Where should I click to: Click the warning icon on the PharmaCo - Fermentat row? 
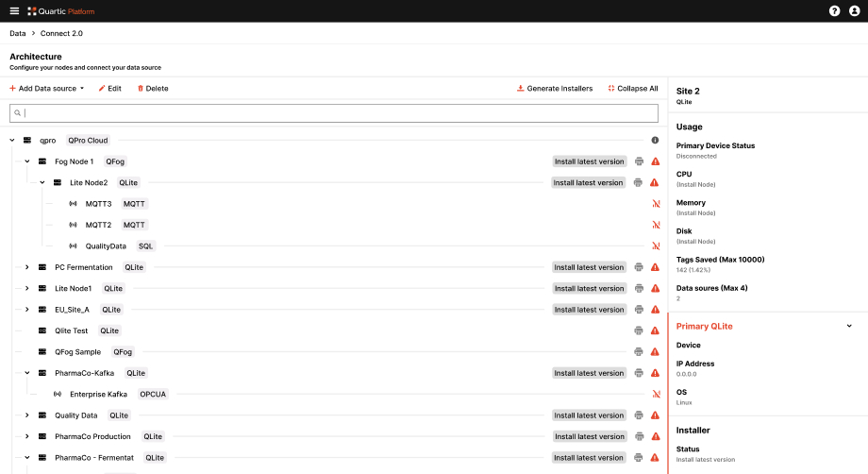(x=655, y=457)
